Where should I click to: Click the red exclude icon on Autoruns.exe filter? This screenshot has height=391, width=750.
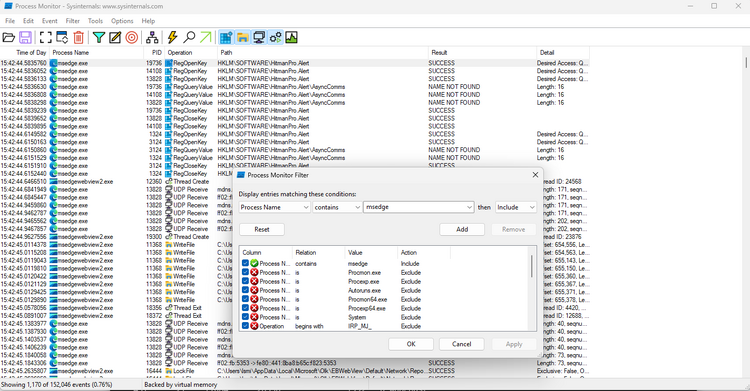pos(254,290)
